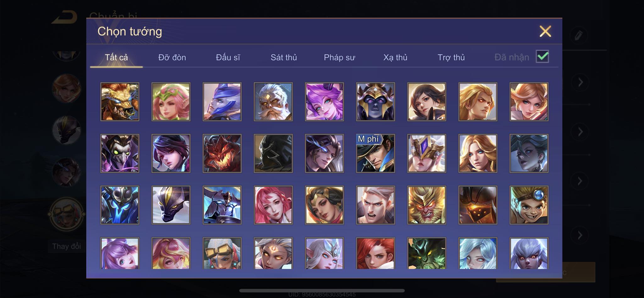Close the 'Chọn tướng' dialog
644x298 pixels.
tap(545, 31)
